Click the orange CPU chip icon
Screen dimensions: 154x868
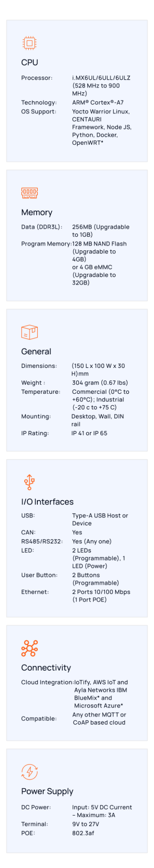point(29,43)
